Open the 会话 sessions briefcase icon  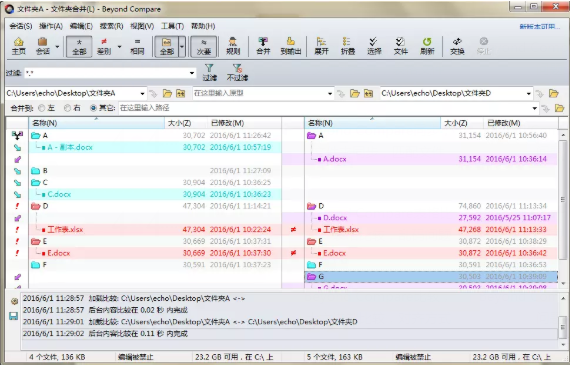pos(43,46)
